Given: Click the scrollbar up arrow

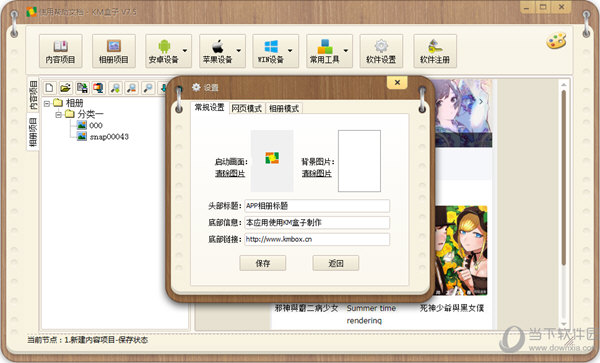Looking at the screenshot, I should 563,84.
